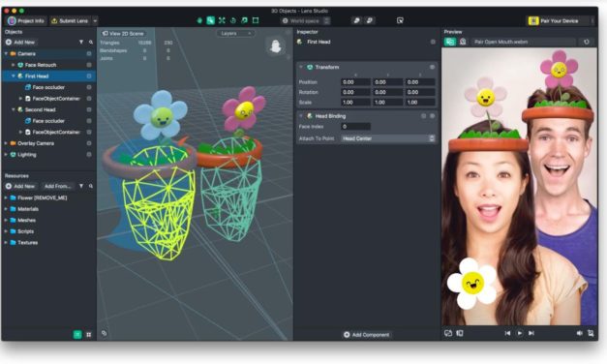The width and height of the screenshot is (607, 364).
Task: Click the ghost preview source icon
Action: pos(463,42)
